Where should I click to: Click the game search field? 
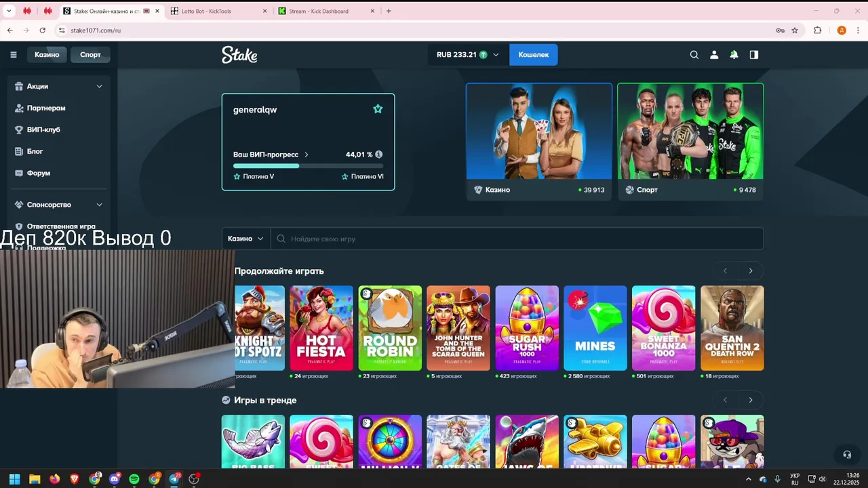[517, 239]
